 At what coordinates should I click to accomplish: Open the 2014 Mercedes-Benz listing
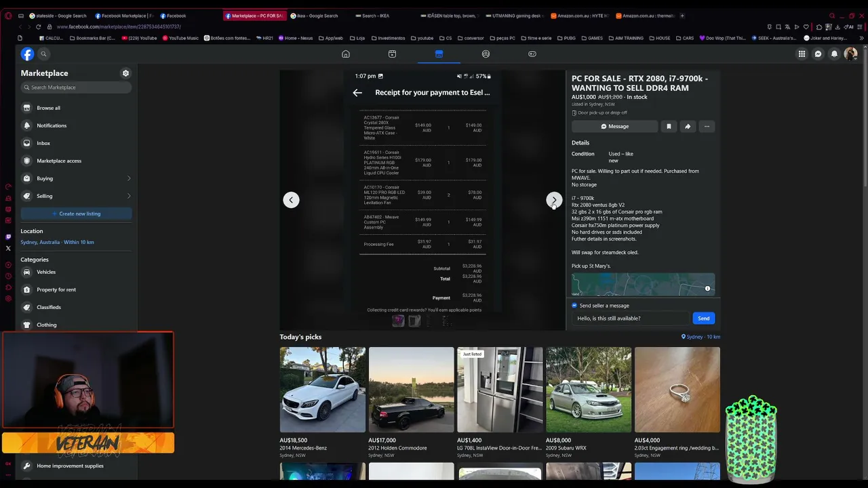322,402
